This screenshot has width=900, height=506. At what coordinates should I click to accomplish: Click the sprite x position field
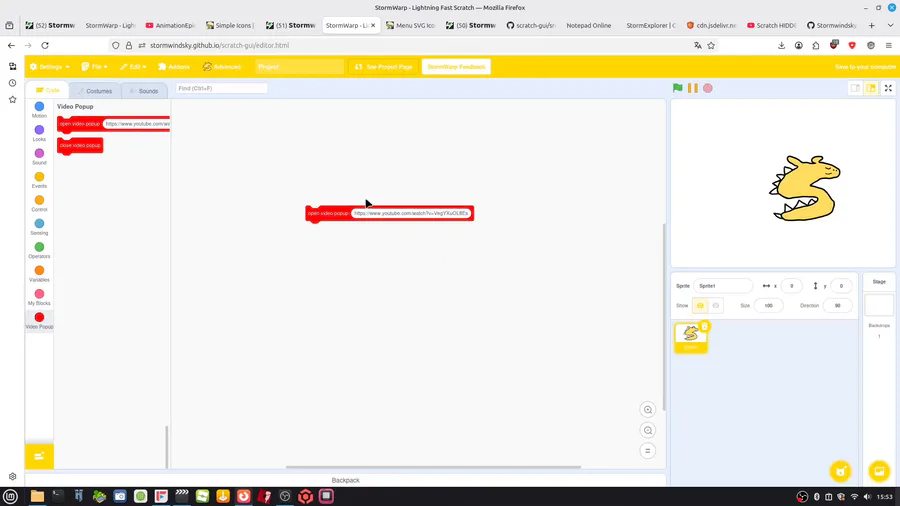(x=791, y=286)
